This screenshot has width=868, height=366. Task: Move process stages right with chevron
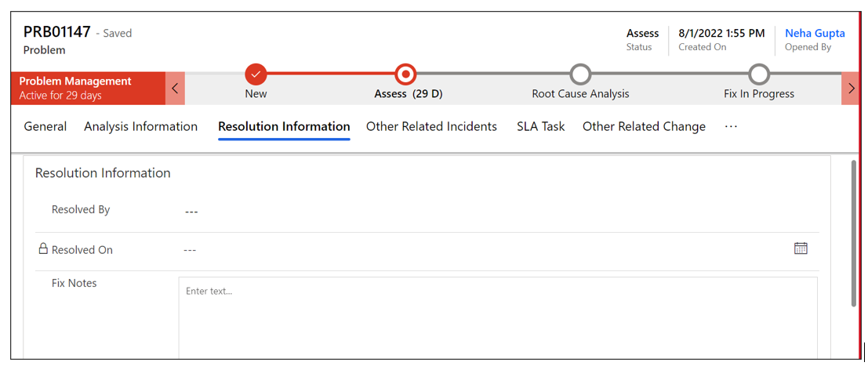coord(852,88)
